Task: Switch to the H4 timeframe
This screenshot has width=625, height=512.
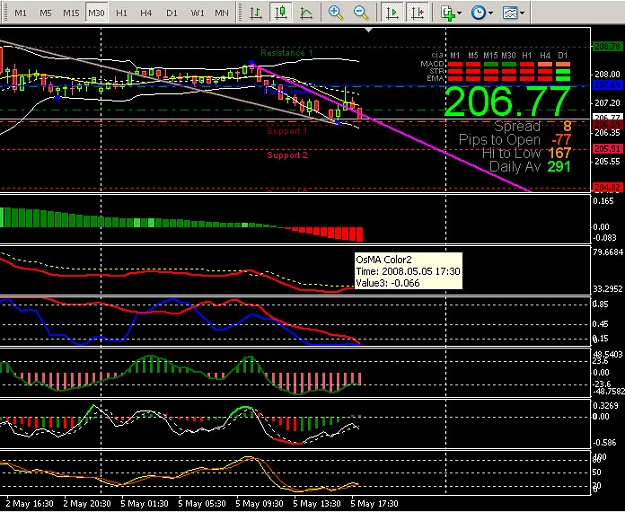Action: point(146,13)
